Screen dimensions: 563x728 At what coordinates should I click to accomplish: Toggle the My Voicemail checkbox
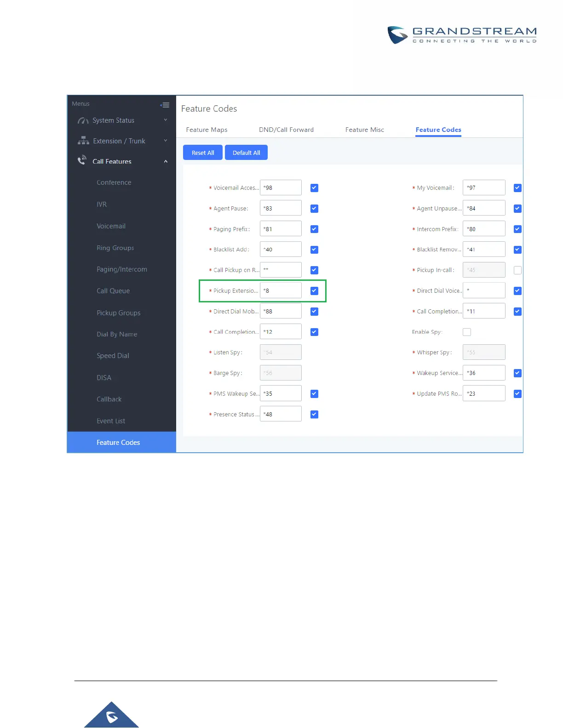tap(517, 188)
